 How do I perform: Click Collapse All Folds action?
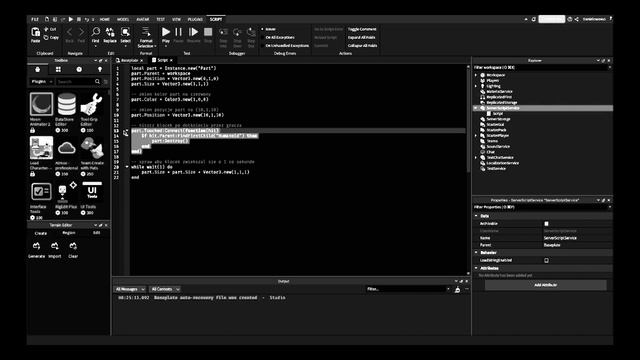tap(362, 46)
